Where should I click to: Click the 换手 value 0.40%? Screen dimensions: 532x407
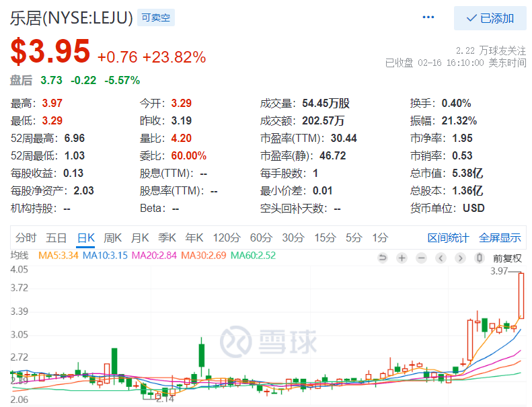coord(456,103)
